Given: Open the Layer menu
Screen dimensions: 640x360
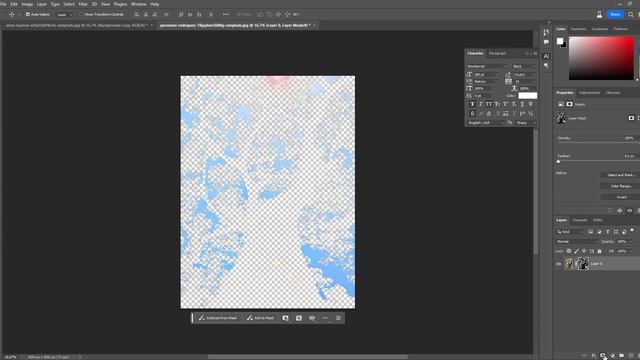Looking at the screenshot, I should coord(42,4).
